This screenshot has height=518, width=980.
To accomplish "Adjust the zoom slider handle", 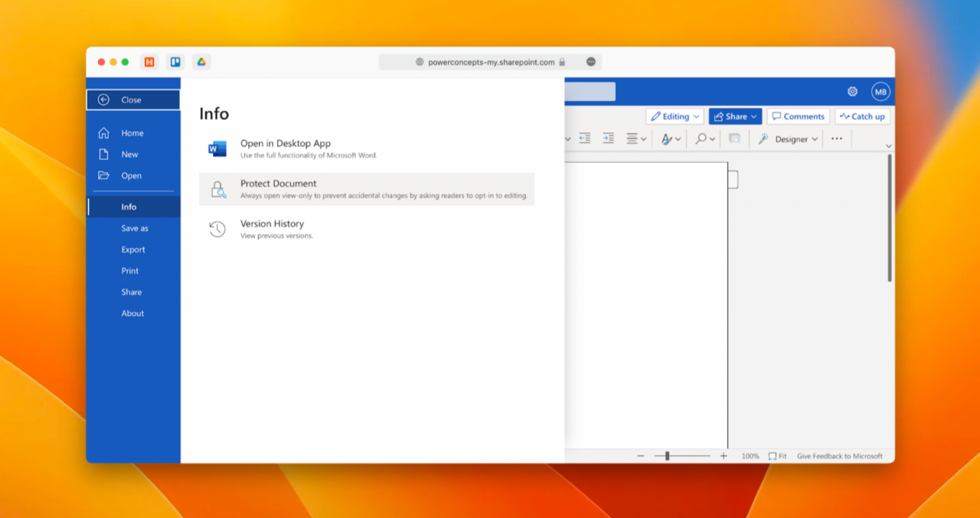I will pos(668,456).
